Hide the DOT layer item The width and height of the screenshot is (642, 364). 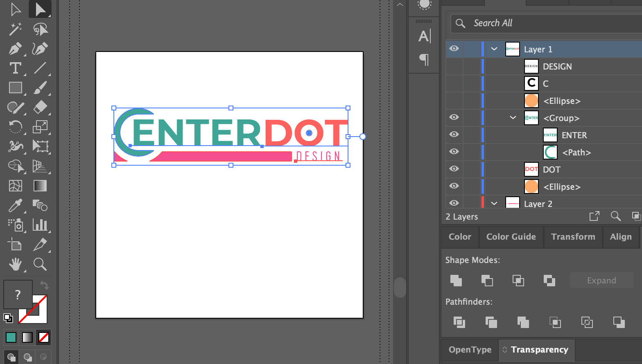pos(454,169)
